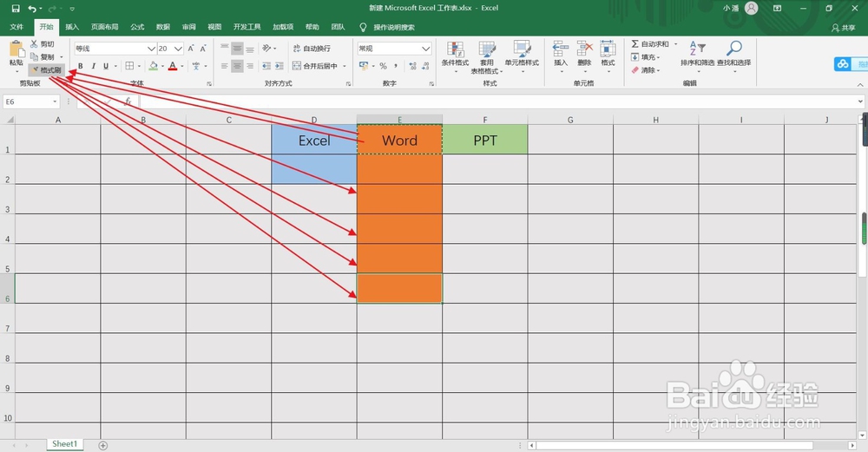This screenshot has width=868, height=452.
Task: Add a new sheet with plus button
Action: [x=103, y=445]
